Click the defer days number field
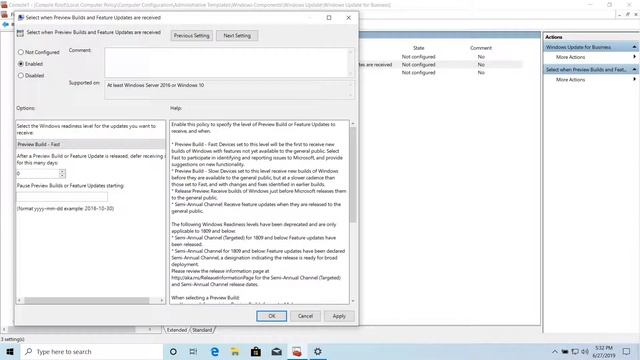This screenshot has height=360, width=640. 38,173
